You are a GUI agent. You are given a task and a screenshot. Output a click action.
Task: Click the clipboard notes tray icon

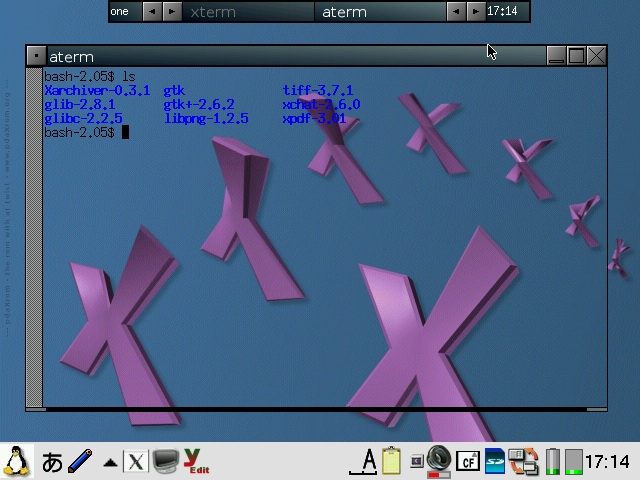tap(392, 461)
